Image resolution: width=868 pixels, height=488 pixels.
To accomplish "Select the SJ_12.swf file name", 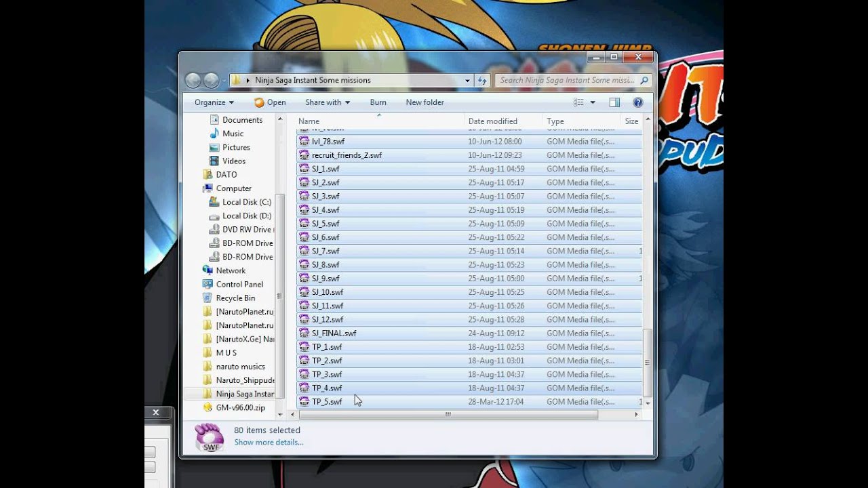I will tap(328, 320).
